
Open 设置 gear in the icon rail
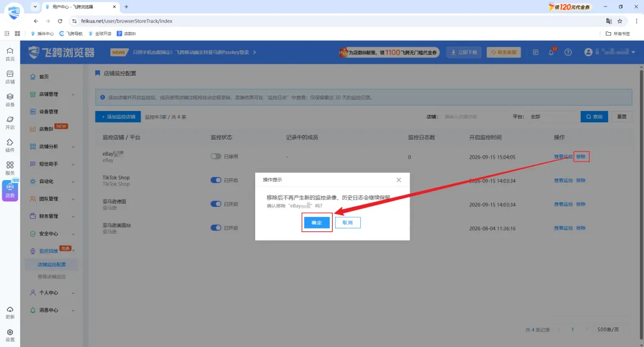pyautogui.click(x=10, y=335)
